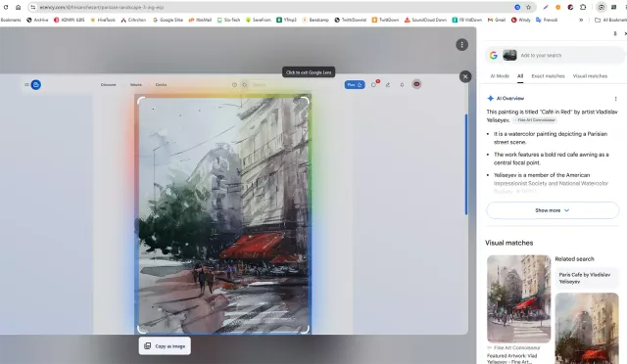Click the searched image thumbnail in search box

click(x=509, y=55)
